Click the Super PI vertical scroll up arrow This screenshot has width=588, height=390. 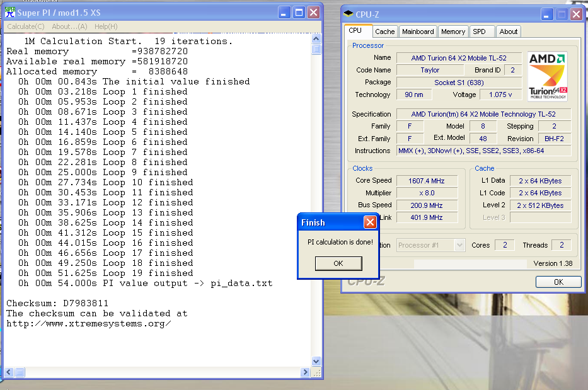(x=316, y=39)
